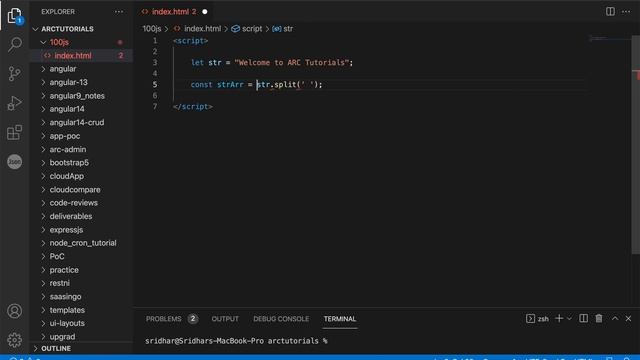Expand the angular14 folder
This screenshot has width=640, height=360.
pos(67,109)
